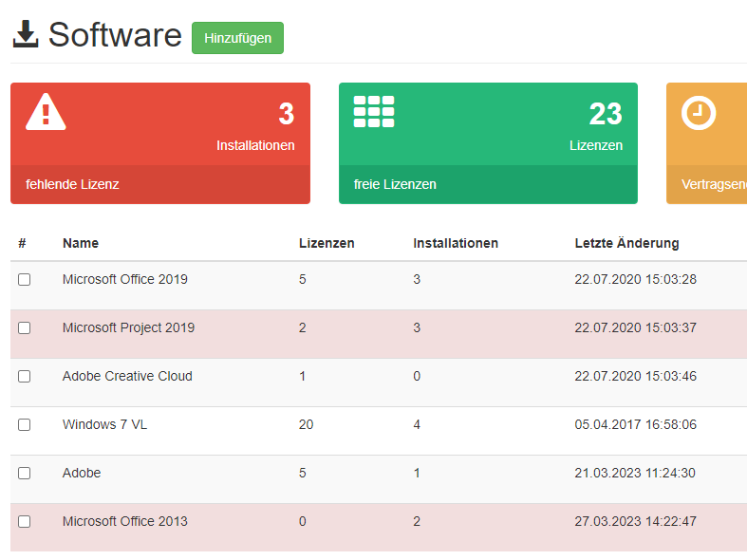Screen dimensions: 747x560
Task: Check the Adobe Creative Cloud row checkbox
Action: coord(25,377)
